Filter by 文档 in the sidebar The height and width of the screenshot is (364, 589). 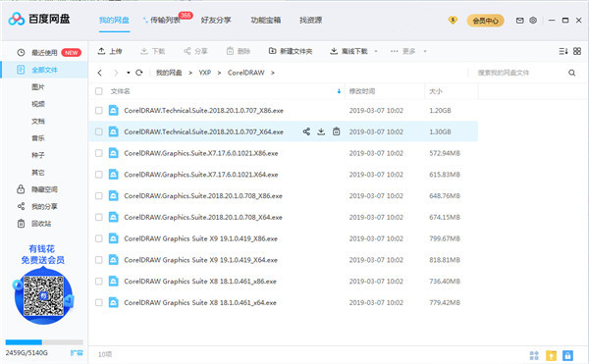[38, 122]
